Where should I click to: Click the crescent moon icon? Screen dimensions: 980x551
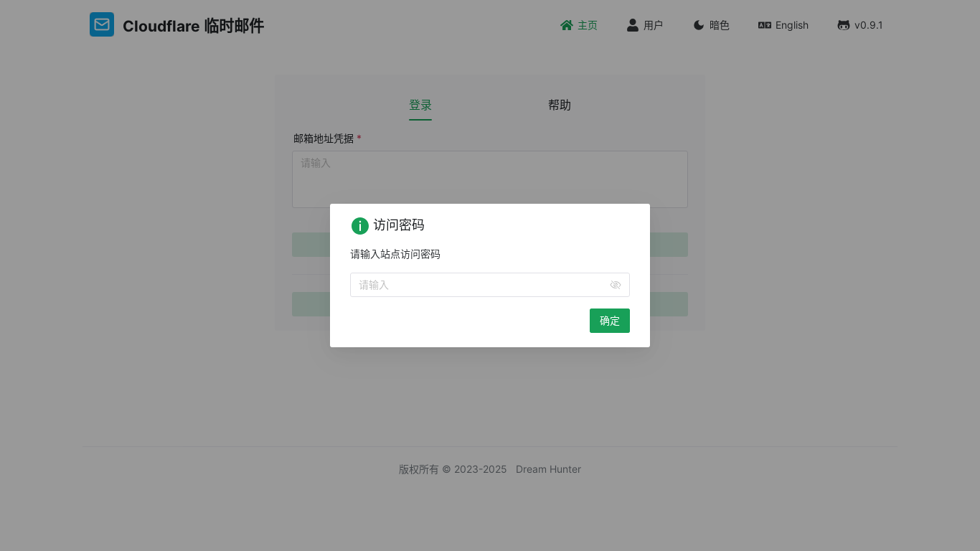coord(698,25)
